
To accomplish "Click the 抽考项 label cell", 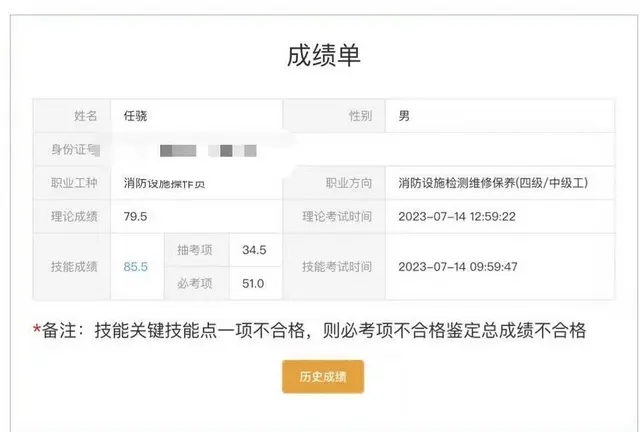I will click(x=197, y=250).
